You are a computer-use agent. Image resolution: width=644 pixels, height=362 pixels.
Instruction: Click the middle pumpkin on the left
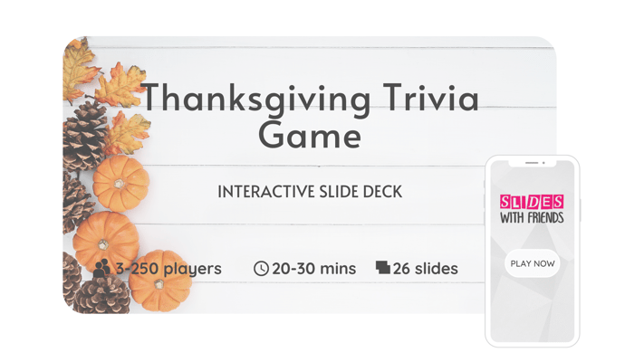(x=106, y=242)
